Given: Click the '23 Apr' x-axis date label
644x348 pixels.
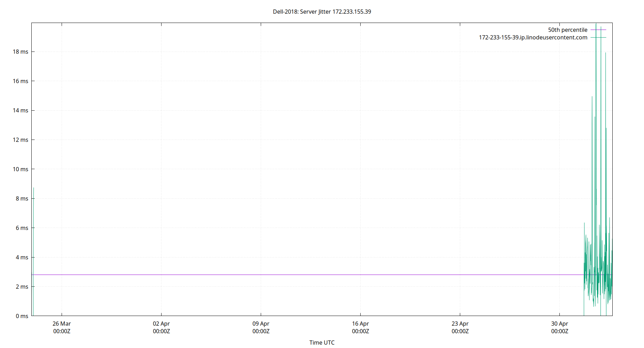Looking at the screenshot, I should pyautogui.click(x=460, y=324).
